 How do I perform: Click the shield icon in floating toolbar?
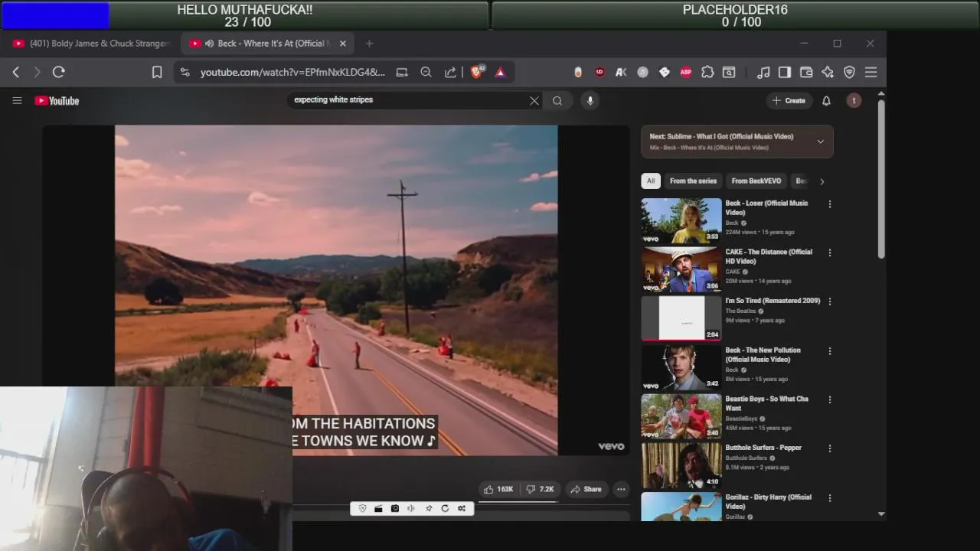tap(362, 508)
